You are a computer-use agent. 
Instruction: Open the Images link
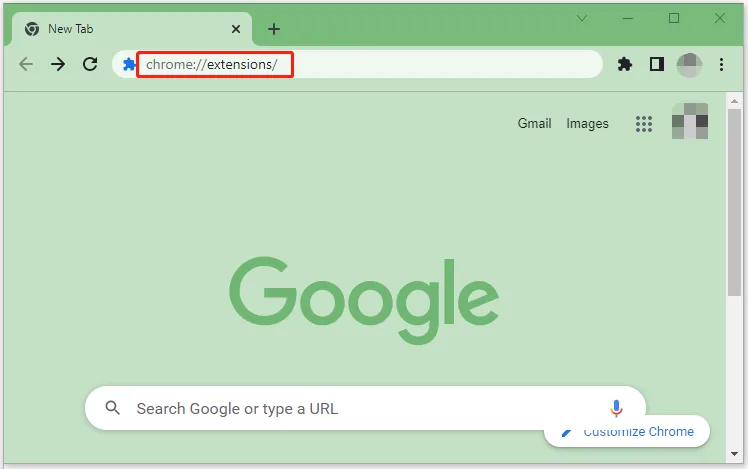pos(587,124)
